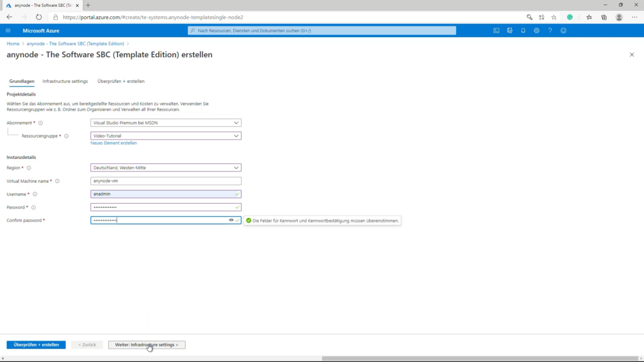Viewport: 644px width, 362px height.
Task: Click the Password input field
Action: pyautogui.click(x=166, y=207)
